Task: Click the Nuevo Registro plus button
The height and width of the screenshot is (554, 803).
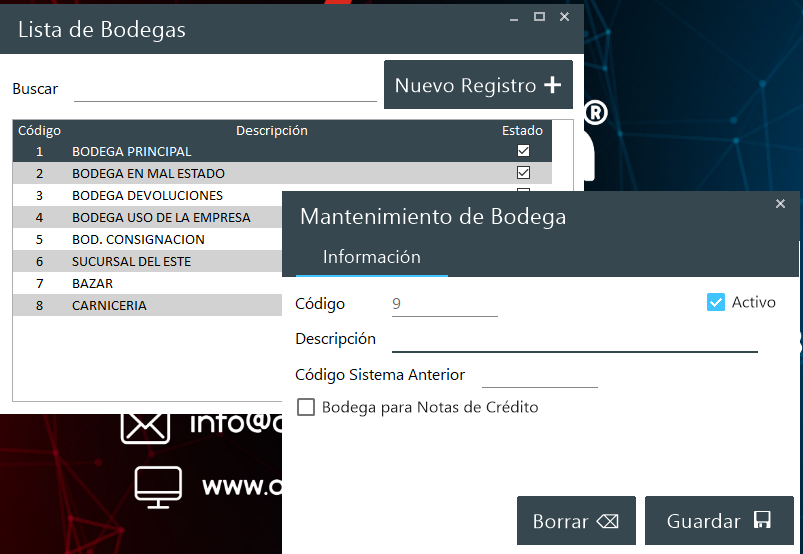Action: pyautogui.click(x=478, y=85)
